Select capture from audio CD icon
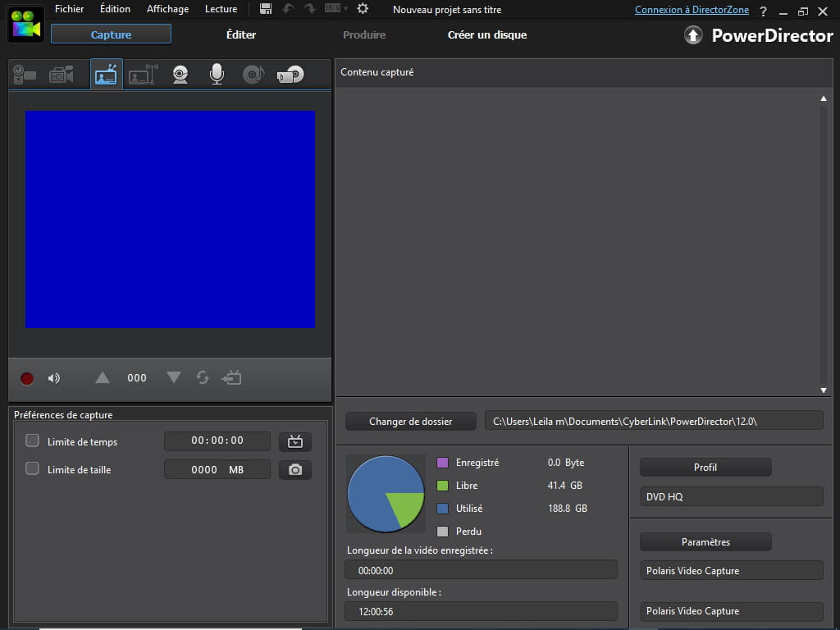The image size is (840, 630). pos(253,75)
